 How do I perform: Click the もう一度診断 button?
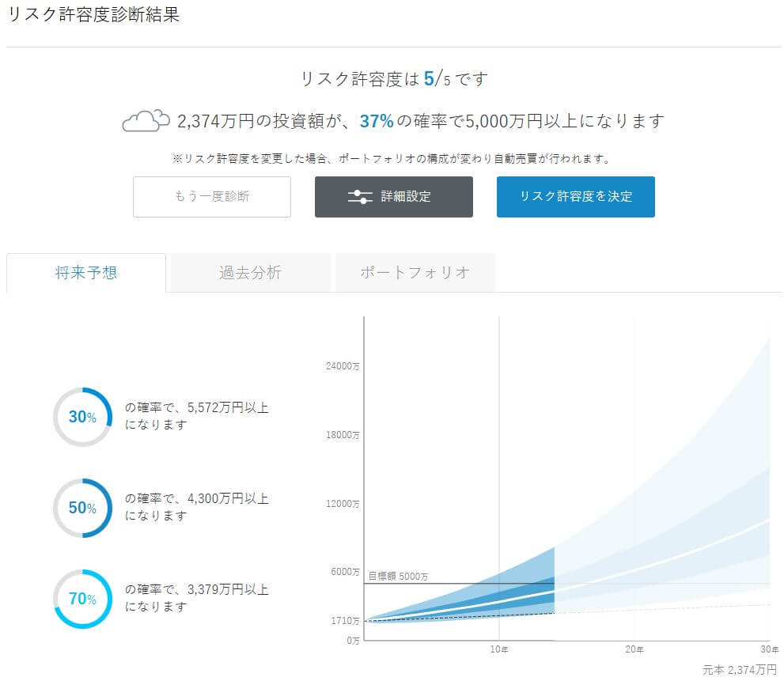[x=211, y=196]
